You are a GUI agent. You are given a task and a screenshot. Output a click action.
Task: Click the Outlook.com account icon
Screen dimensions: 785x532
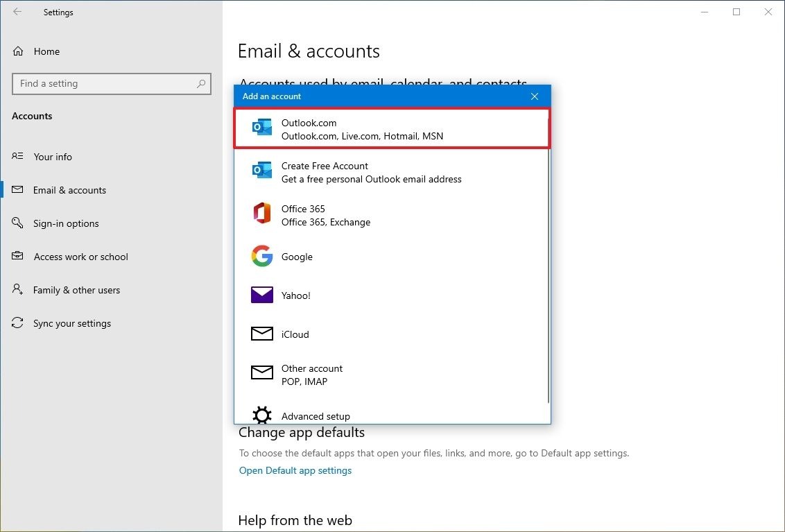(262, 128)
